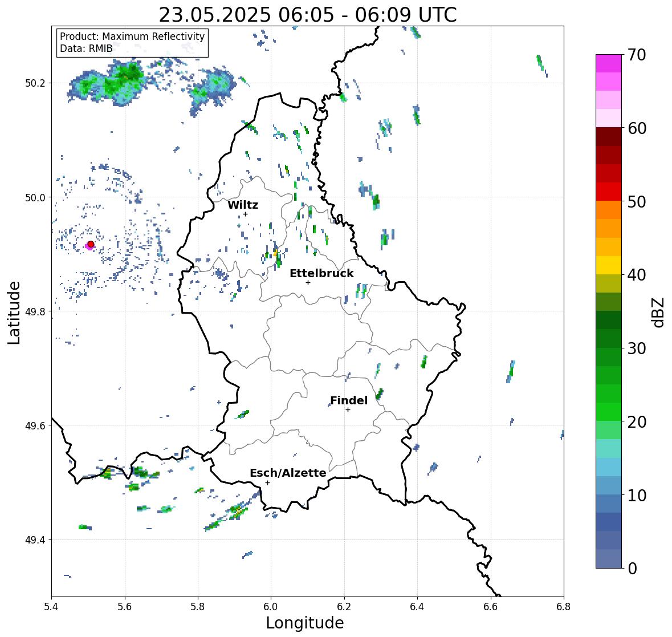
Task: Click the 6.2 longitude tick label
Action: point(344,607)
